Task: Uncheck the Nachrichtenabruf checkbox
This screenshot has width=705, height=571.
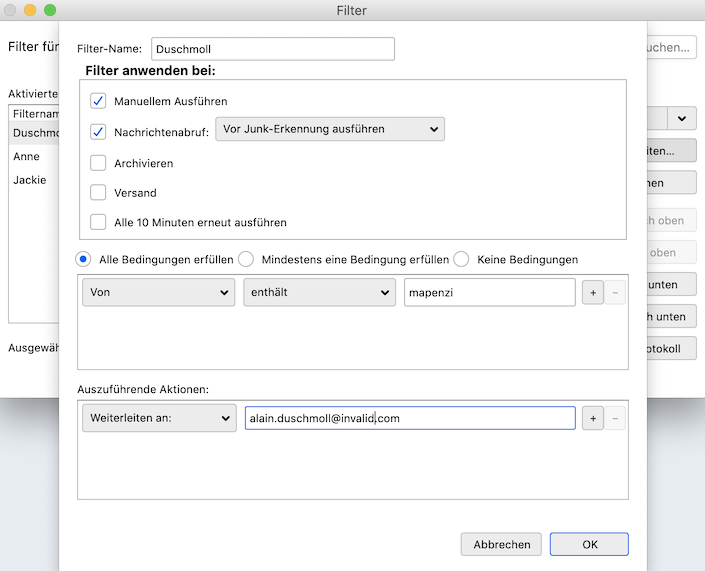Action: 98,131
